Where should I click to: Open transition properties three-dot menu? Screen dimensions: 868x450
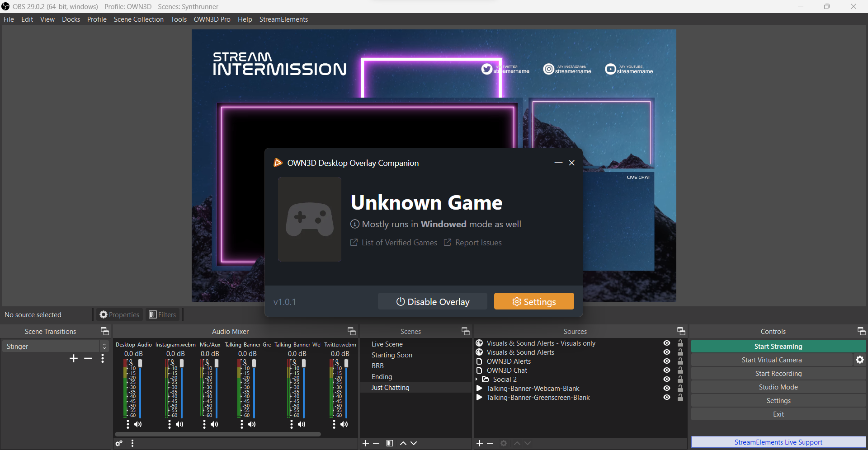[103, 358]
